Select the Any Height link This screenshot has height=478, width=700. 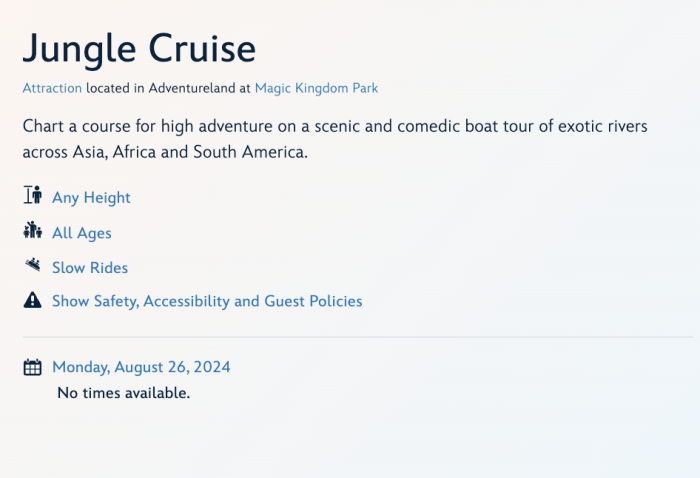coord(91,198)
